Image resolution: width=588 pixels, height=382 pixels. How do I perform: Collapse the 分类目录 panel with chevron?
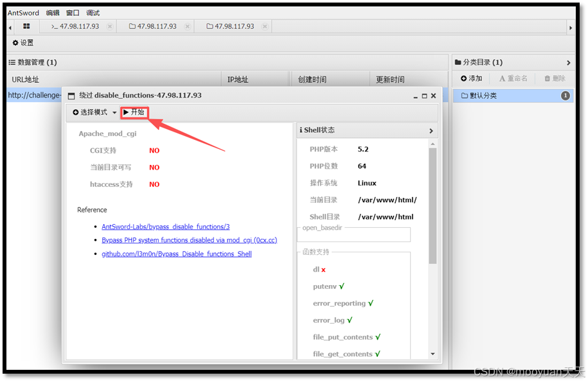coord(569,62)
